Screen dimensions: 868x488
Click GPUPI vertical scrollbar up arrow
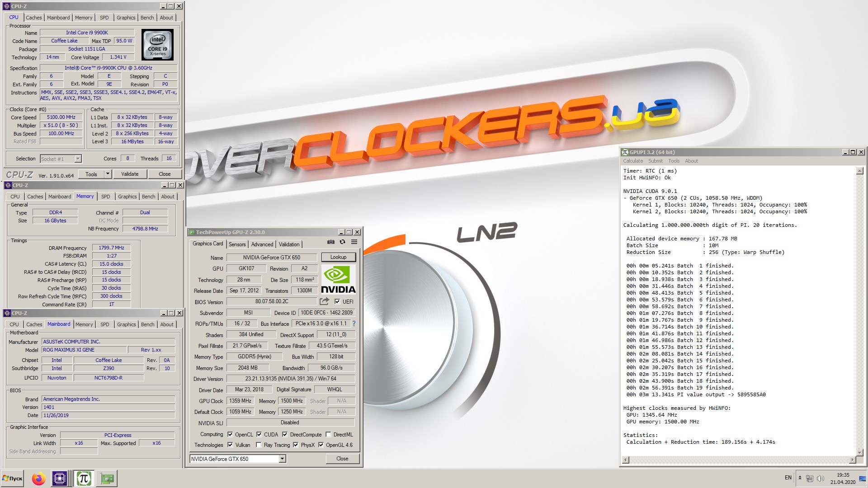(x=860, y=171)
